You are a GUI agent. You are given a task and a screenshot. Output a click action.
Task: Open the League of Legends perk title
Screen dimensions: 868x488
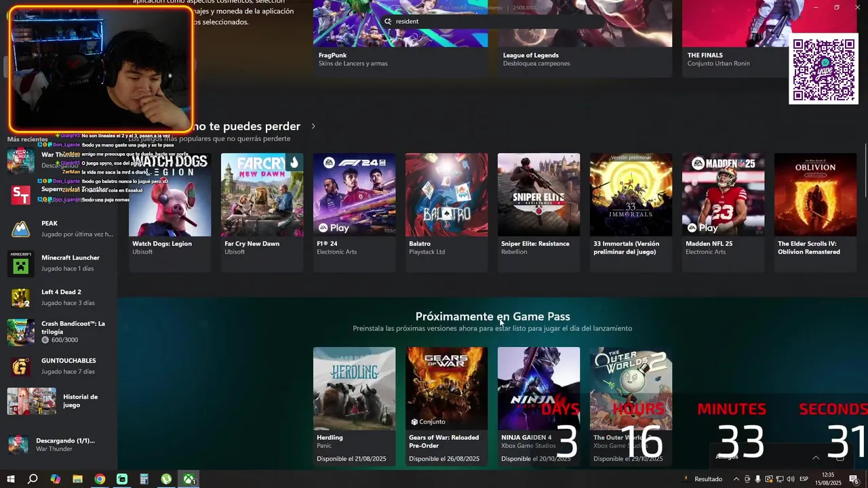[x=531, y=56]
